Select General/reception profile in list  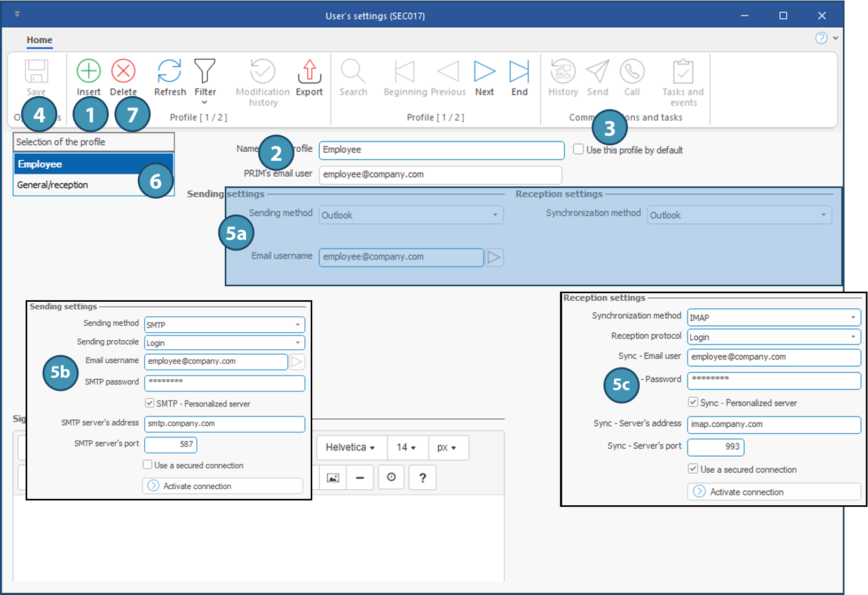(x=52, y=185)
